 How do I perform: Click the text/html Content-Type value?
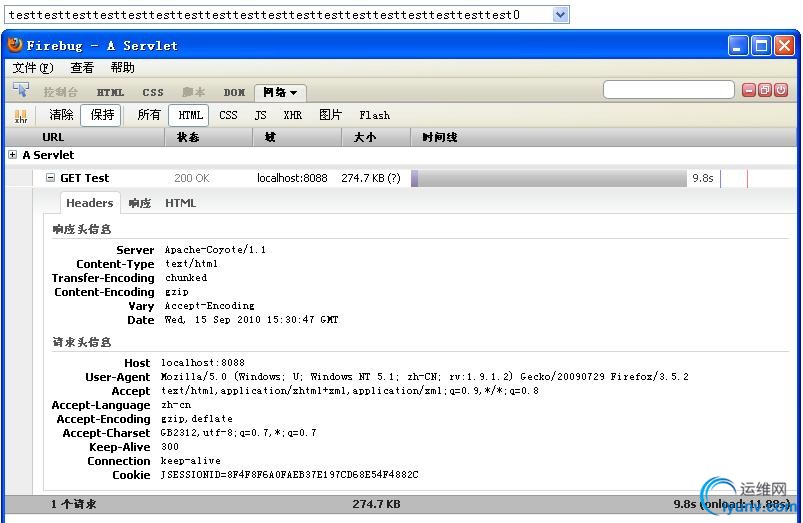tap(191, 264)
